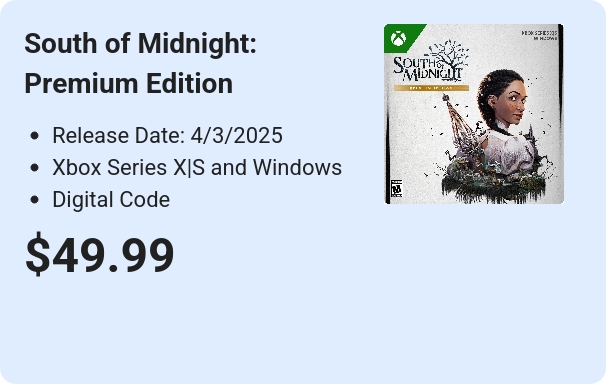
Task: Click the word Midnight in the title
Action: pyautogui.click(x=197, y=44)
